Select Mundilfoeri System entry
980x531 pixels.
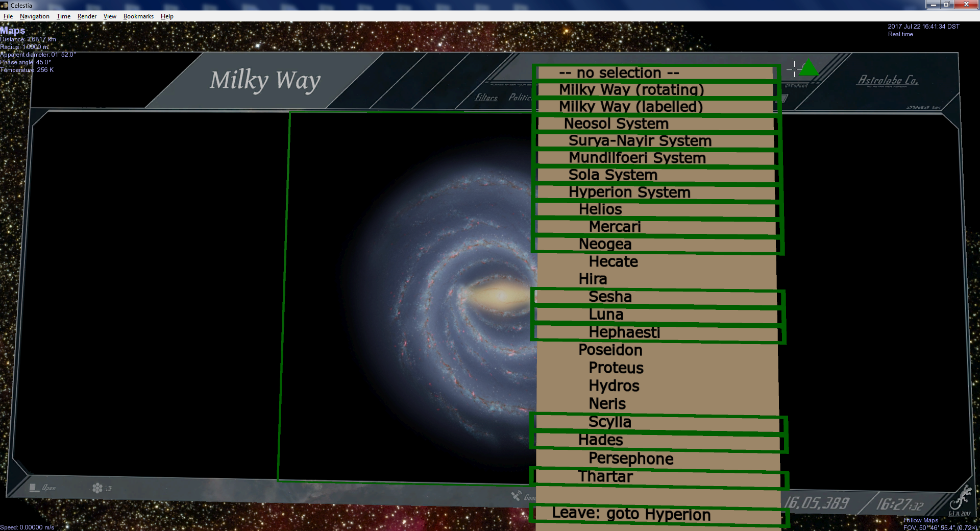click(657, 158)
